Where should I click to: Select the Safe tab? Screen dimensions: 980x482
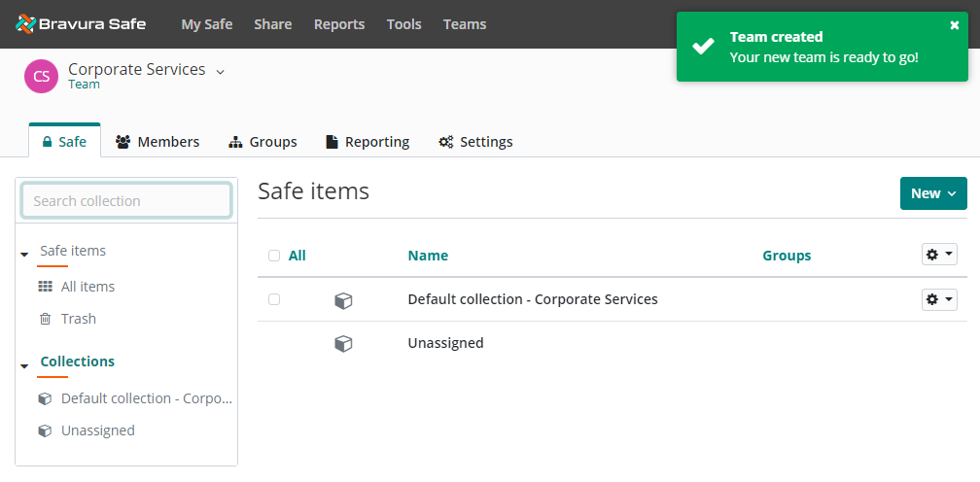[x=64, y=141]
